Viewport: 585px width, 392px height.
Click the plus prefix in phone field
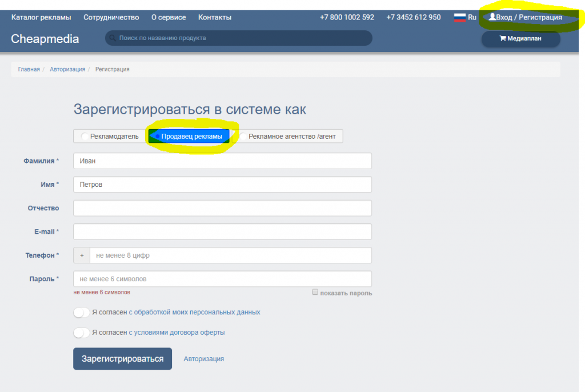click(82, 255)
